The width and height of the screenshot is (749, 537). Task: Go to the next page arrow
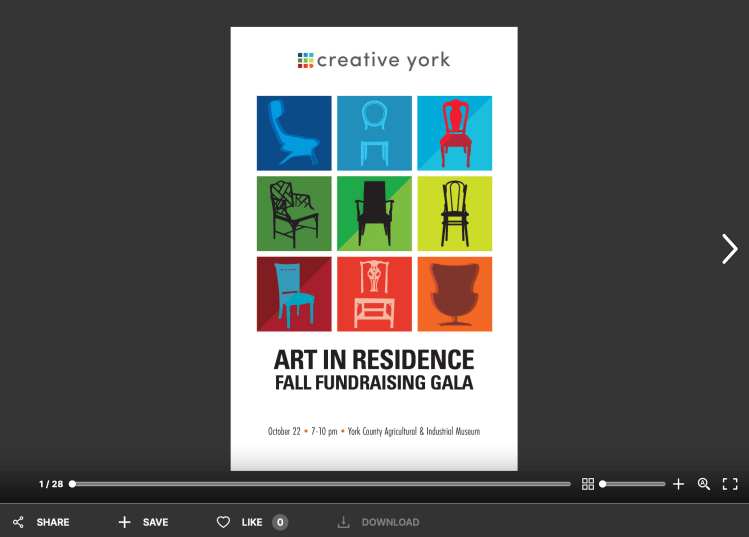729,249
